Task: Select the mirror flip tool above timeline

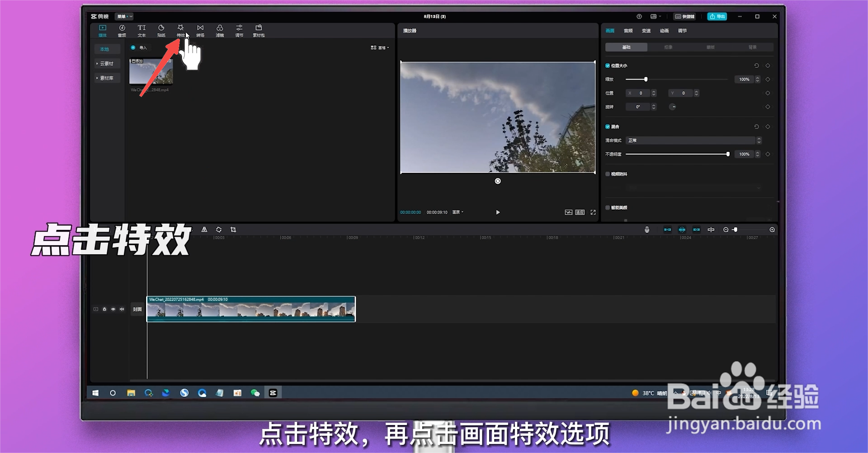Action: click(204, 229)
